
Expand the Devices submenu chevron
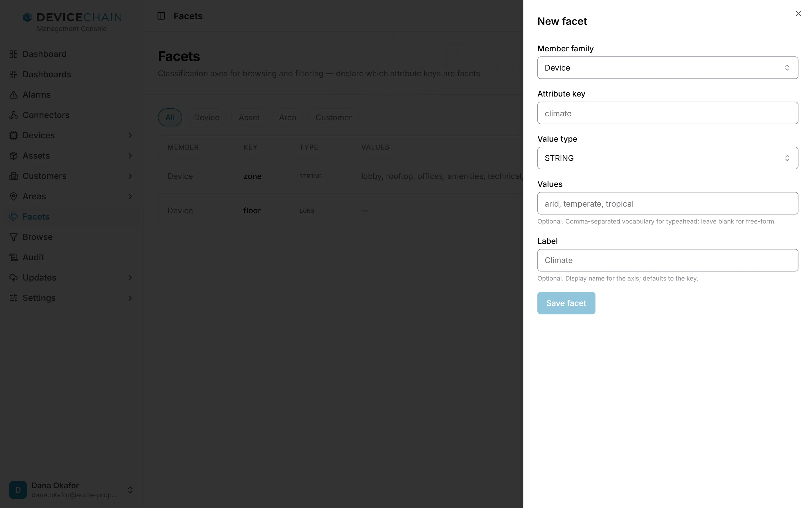(x=130, y=135)
